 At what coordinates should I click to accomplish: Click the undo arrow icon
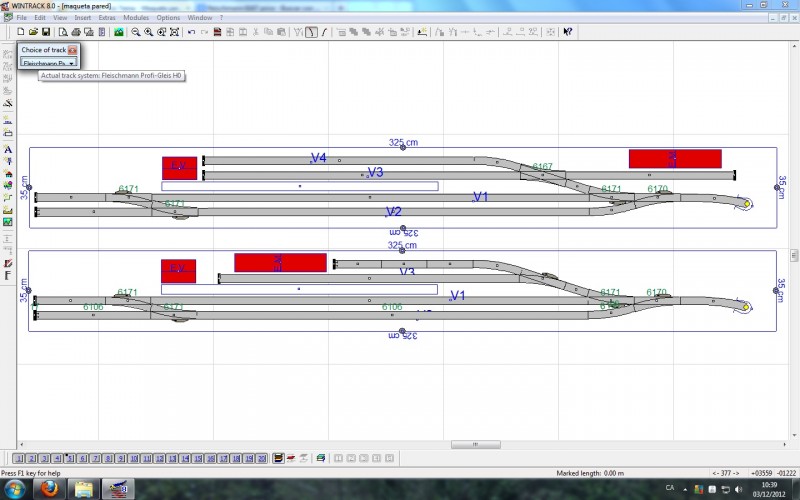[x=191, y=32]
